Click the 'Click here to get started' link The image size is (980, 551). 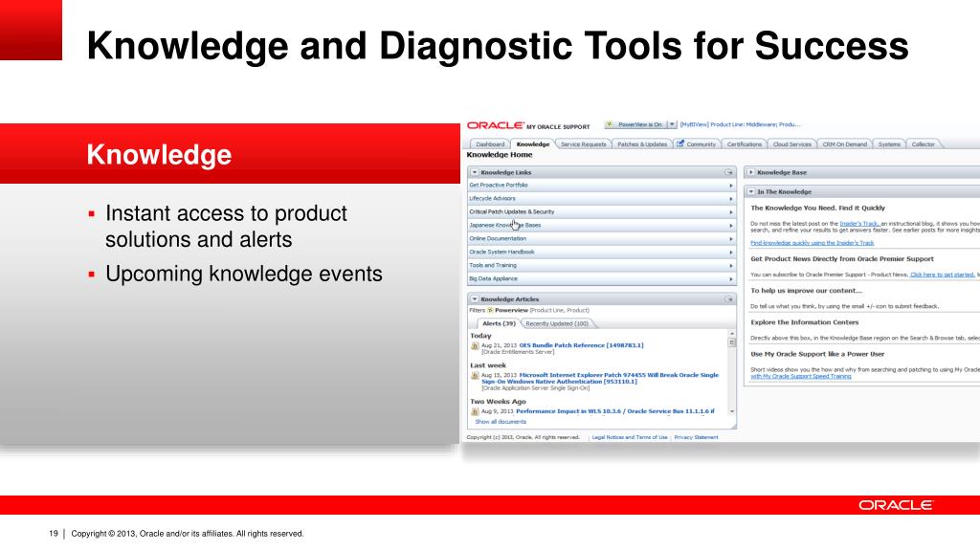tap(943, 275)
